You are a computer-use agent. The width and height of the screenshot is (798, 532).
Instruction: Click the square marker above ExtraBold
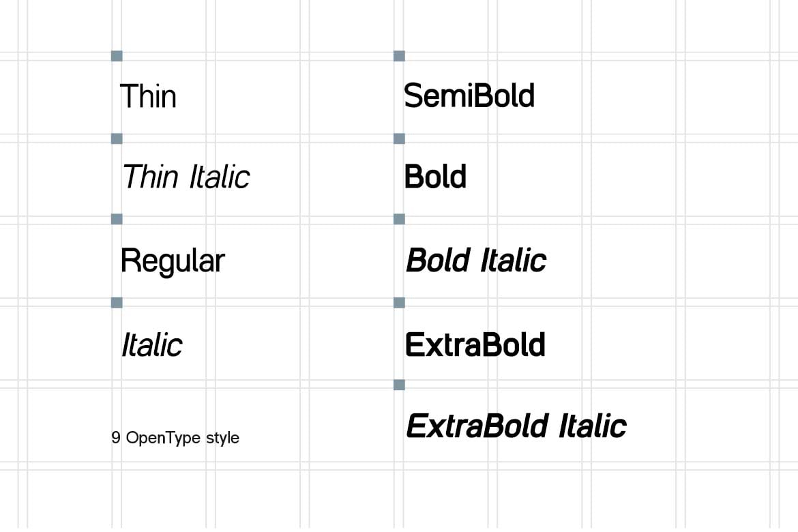pos(400,302)
